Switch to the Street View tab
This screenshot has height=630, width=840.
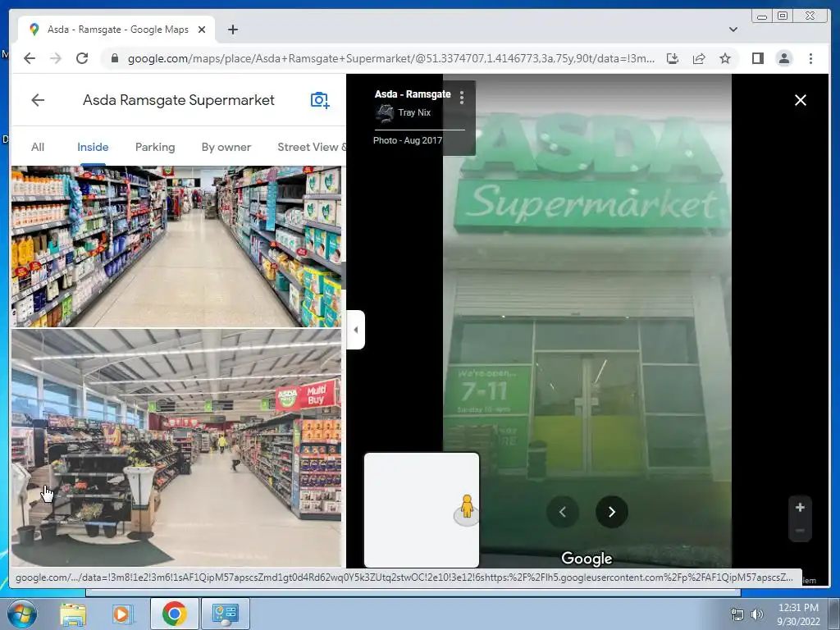(312, 147)
